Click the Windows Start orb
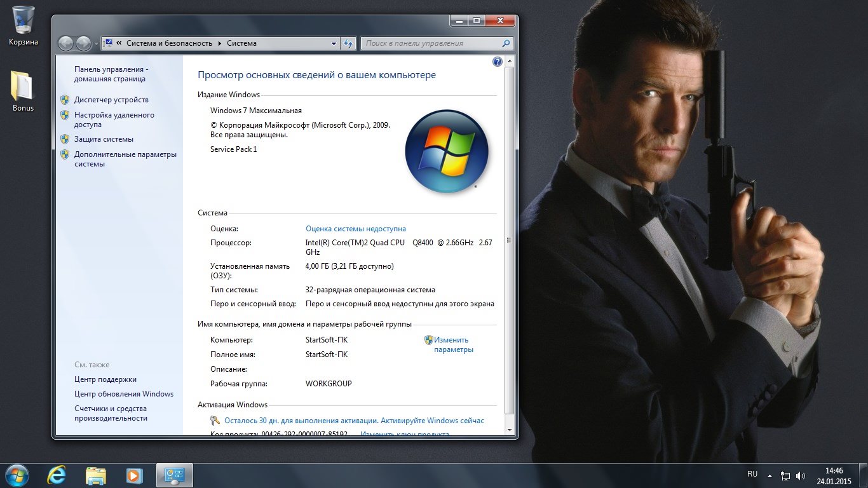868x488 pixels. (16, 475)
